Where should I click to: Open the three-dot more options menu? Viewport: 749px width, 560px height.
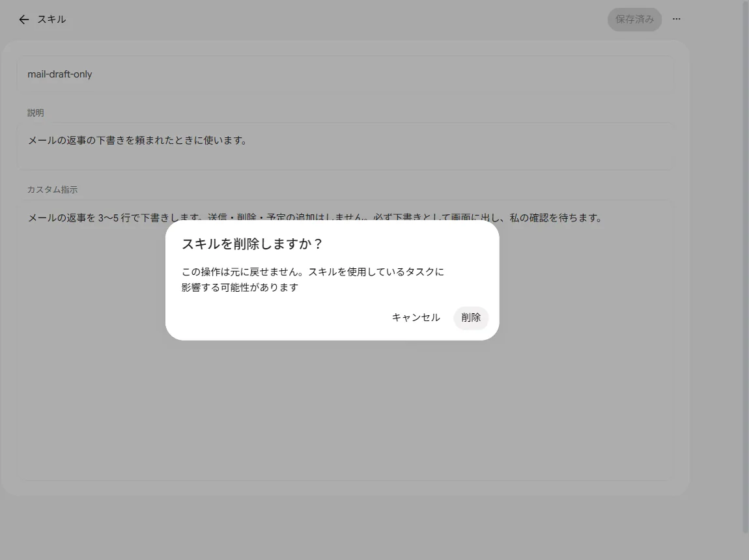tap(677, 19)
